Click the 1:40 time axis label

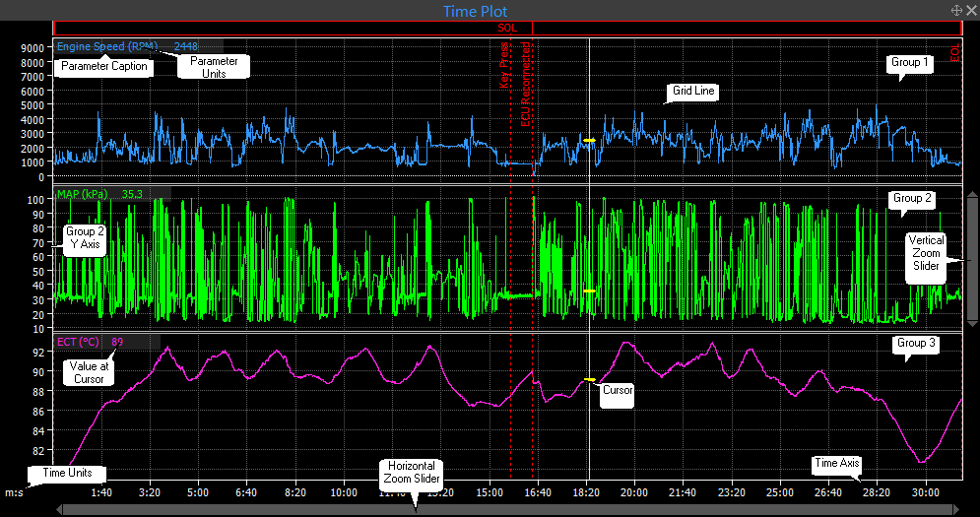click(101, 492)
